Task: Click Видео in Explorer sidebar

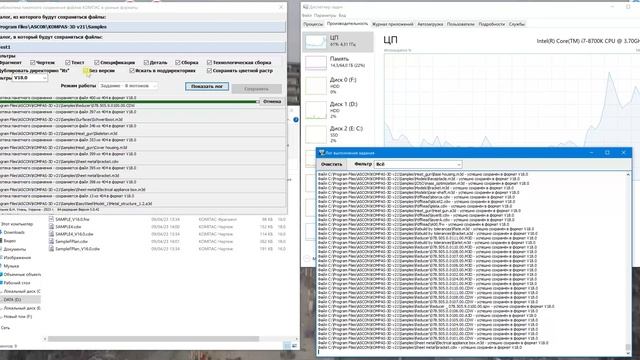Action: [10, 241]
